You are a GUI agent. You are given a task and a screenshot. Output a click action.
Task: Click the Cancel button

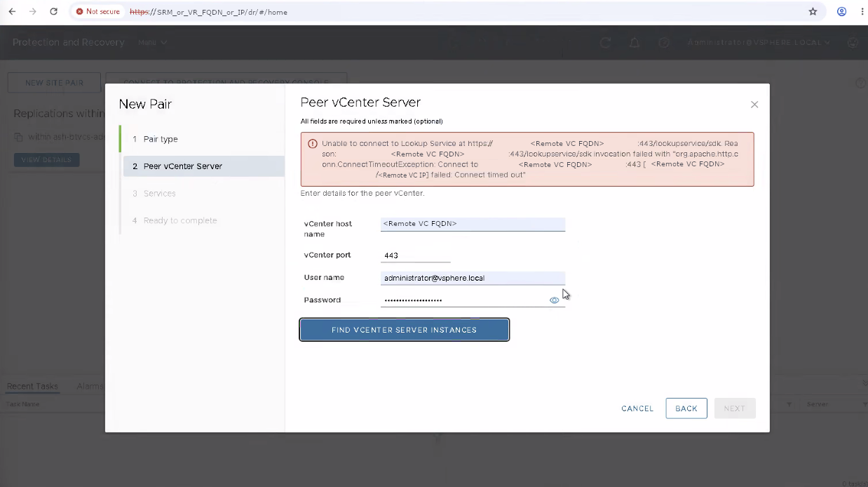637,408
